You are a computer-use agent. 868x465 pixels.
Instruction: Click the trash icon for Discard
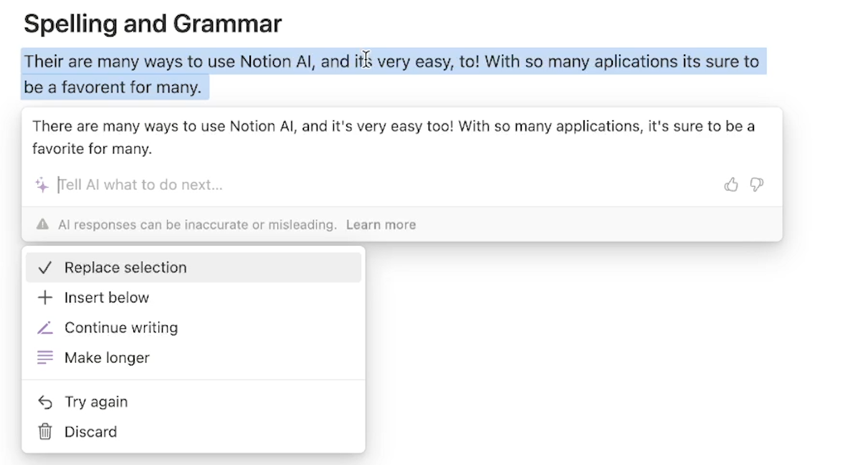[x=45, y=432]
